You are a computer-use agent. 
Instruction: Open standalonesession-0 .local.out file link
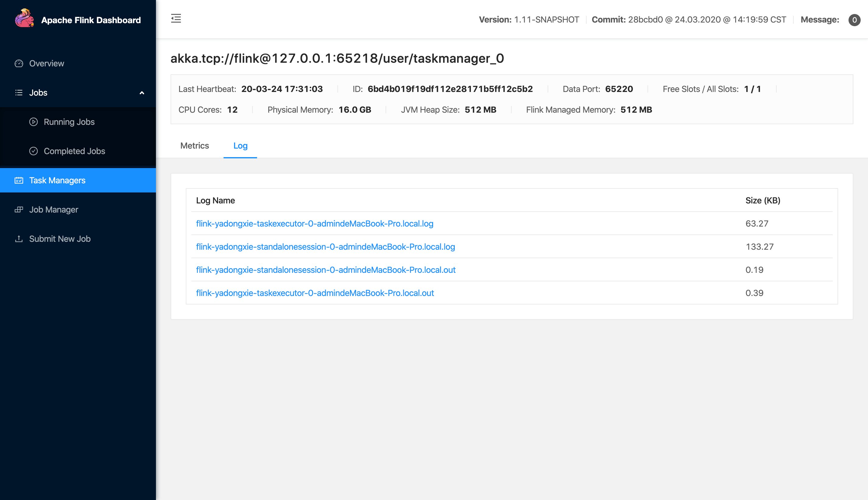click(x=326, y=270)
